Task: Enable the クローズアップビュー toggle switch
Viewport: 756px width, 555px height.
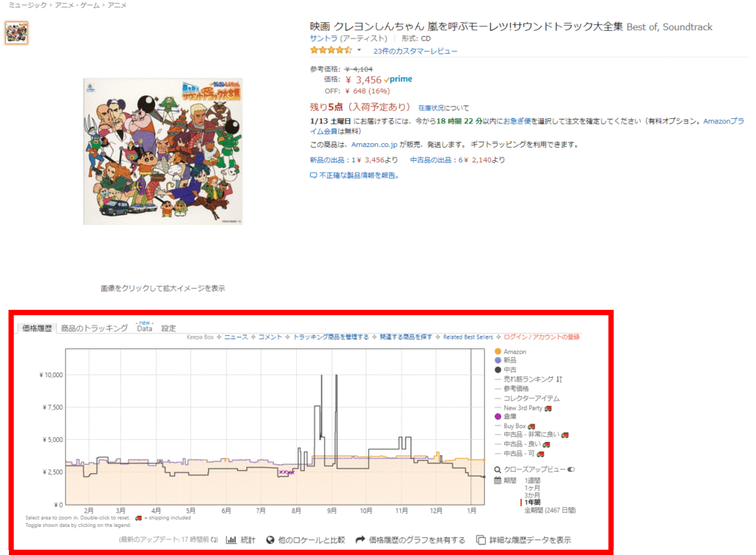Action: point(571,469)
